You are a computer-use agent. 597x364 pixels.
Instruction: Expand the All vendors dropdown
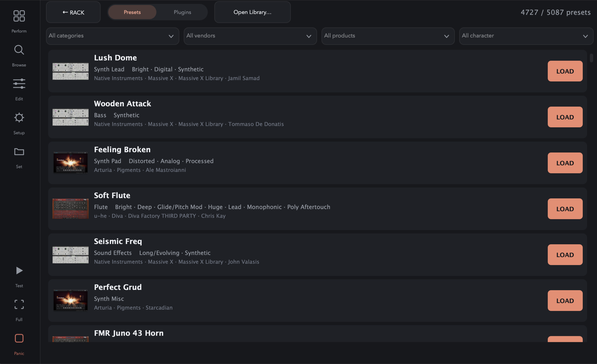tap(250, 36)
